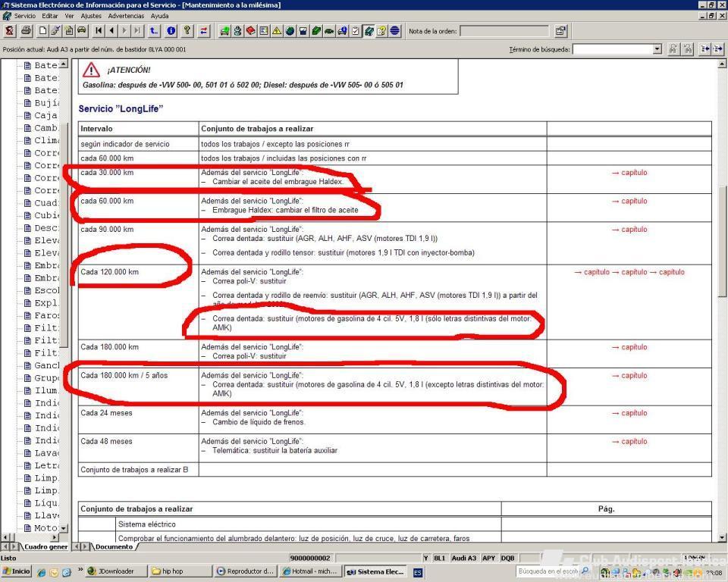Select the 'Bujía' tree item

[42, 103]
